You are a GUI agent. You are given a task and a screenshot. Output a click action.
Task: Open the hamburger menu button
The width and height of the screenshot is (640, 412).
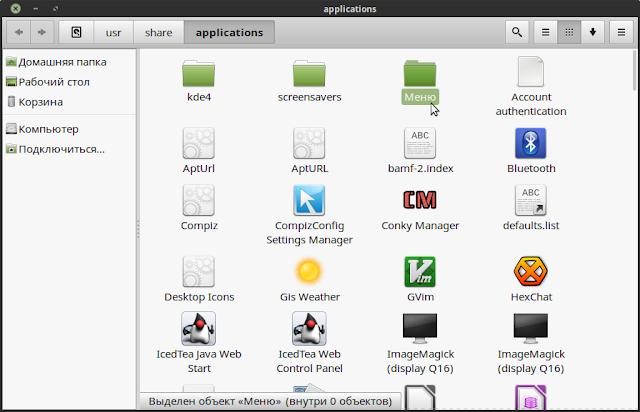pyautogui.click(x=621, y=32)
